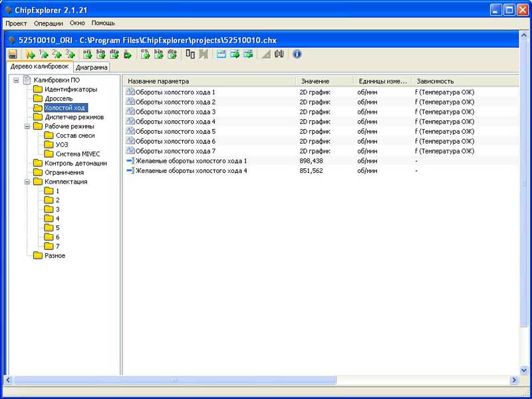Click the compare panels icon in toolbar
This screenshot has height=399, width=532.
pyautogui.click(x=190, y=54)
